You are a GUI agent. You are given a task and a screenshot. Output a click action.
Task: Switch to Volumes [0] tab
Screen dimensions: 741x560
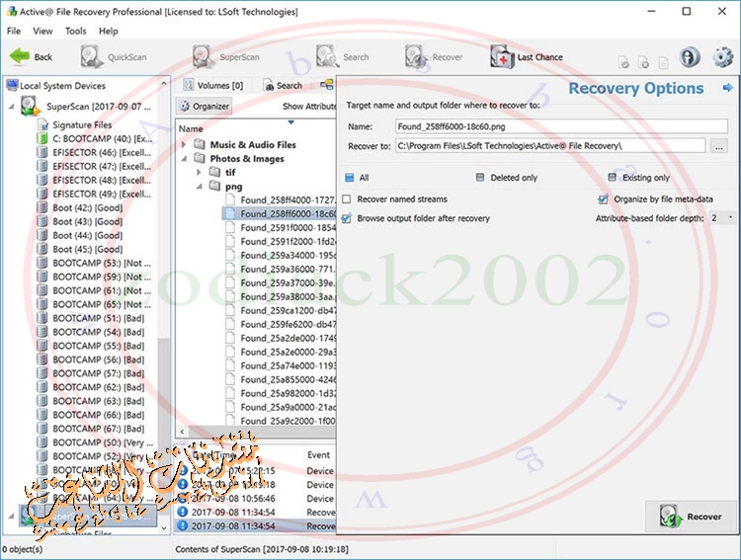pyautogui.click(x=213, y=85)
